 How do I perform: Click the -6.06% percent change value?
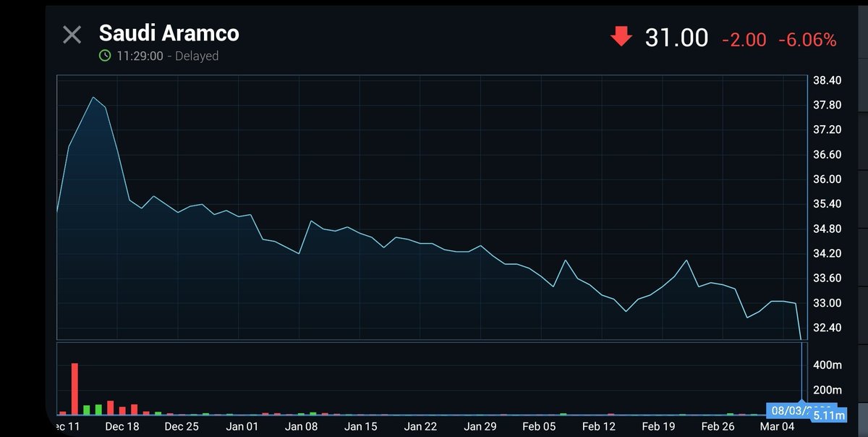coord(807,40)
